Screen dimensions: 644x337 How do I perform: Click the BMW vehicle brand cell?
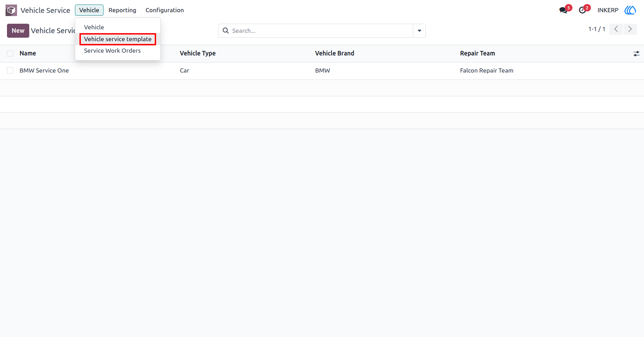322,70
